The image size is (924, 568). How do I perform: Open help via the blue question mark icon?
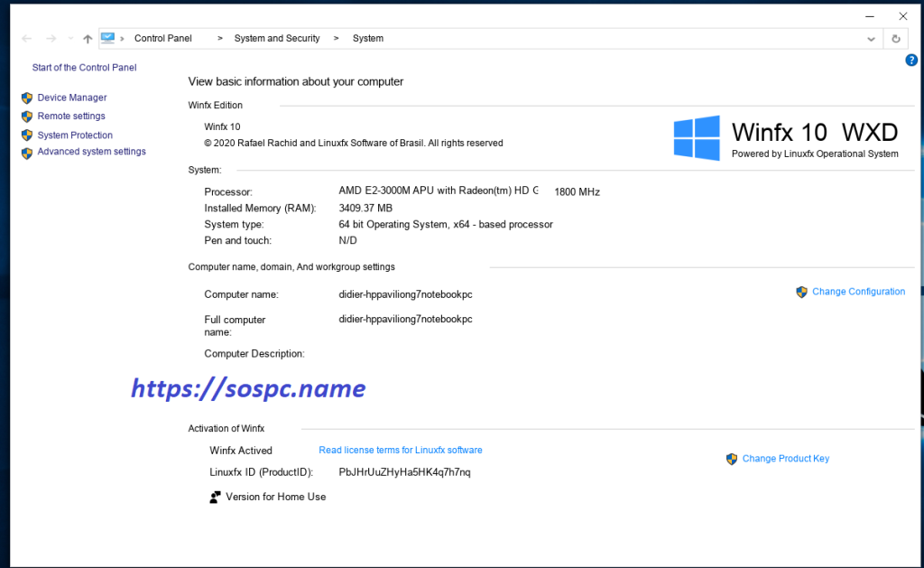(911, 60)
